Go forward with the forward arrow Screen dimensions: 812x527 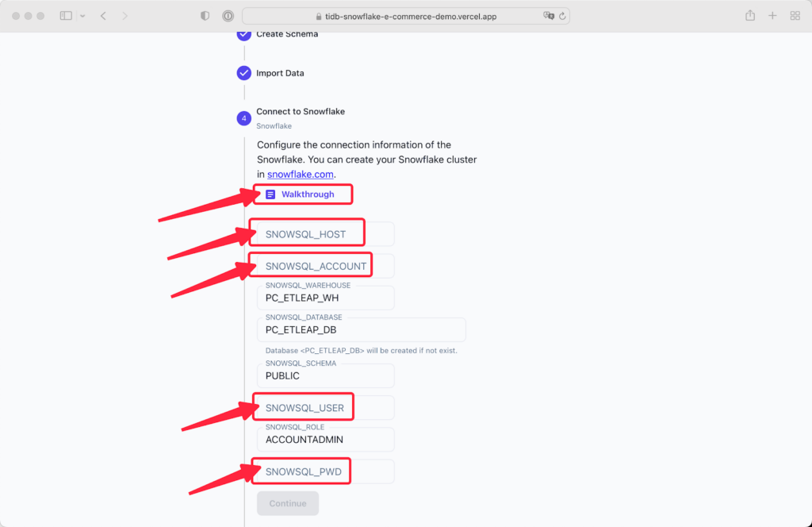coord(124,16)
